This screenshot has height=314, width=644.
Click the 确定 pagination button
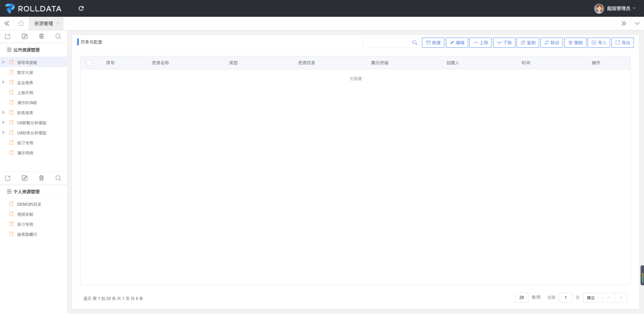(591, 298)
